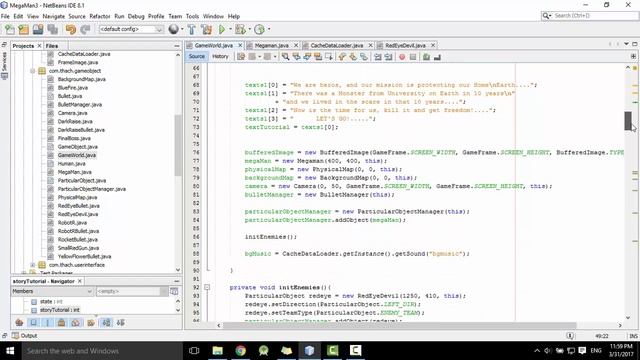Click the Profile Project clock icon
This screenshot has width=640, height=360.
coord(259,29)
